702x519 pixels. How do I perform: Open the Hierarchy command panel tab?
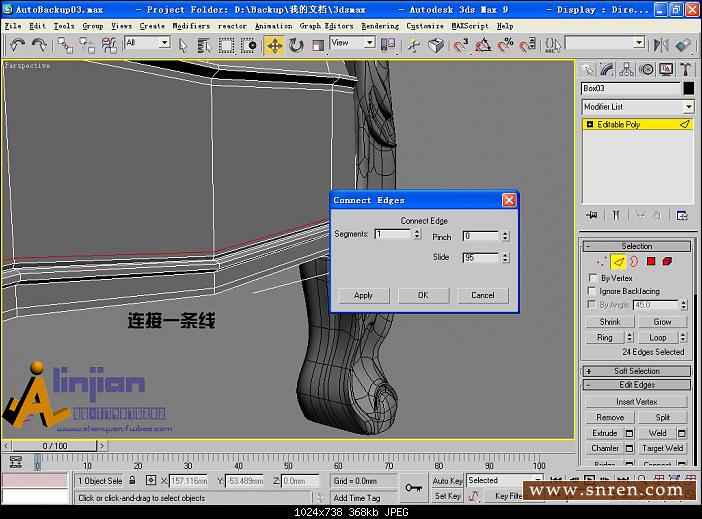point(626,69)
